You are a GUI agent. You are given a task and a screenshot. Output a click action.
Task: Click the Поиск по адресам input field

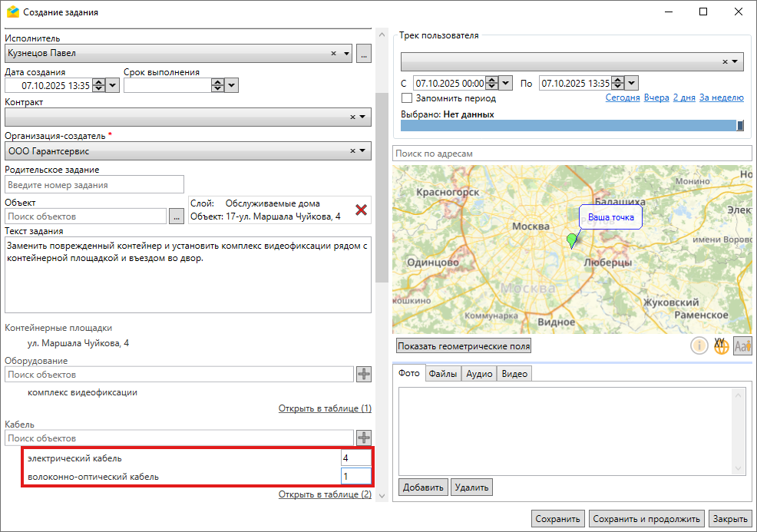[x=571, y=154]
